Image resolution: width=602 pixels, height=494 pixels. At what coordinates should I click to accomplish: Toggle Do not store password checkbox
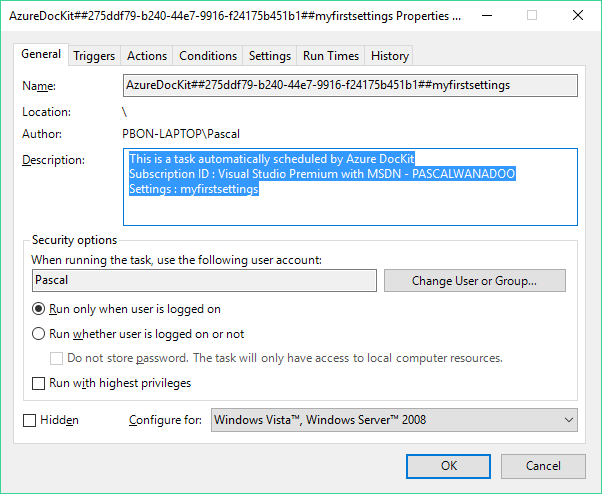[x=56, y=358]
